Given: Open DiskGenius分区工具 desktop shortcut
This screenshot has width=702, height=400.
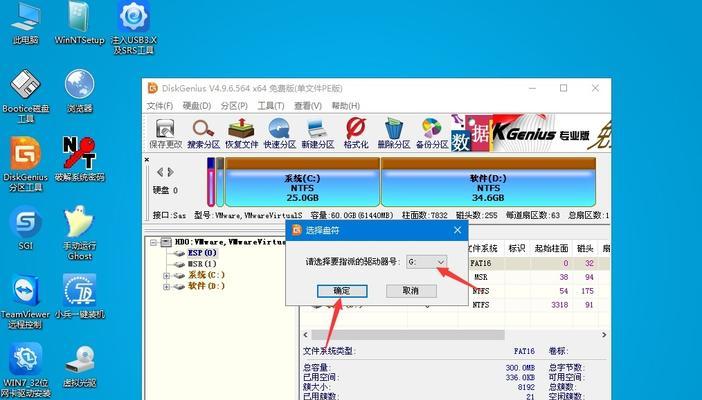Looking at the screenshot, I should [x=26, y=164].
